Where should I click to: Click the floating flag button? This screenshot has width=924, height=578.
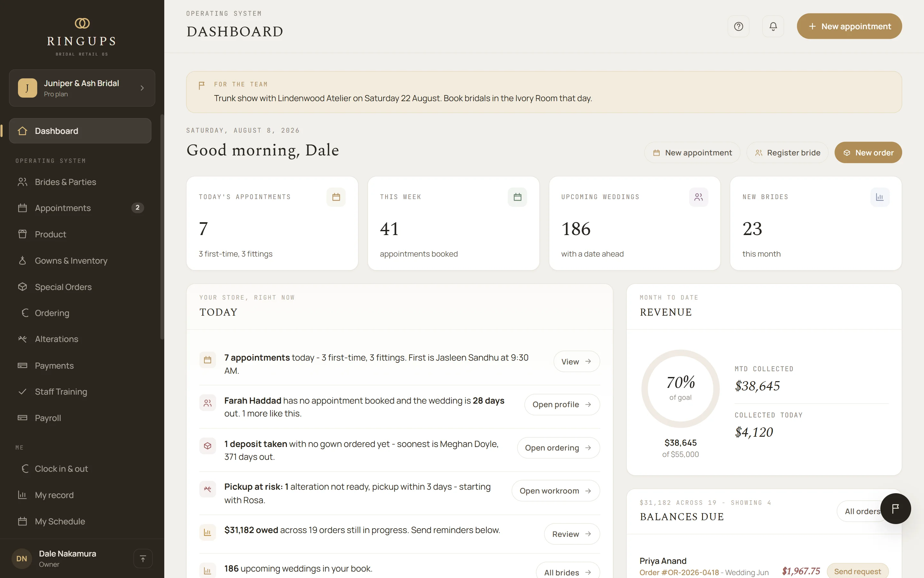pos(895,508)
